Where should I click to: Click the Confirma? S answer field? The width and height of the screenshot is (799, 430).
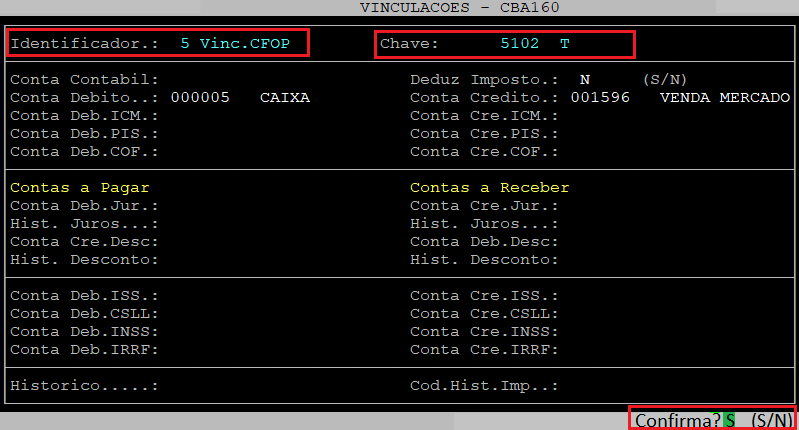click(730, 421)
